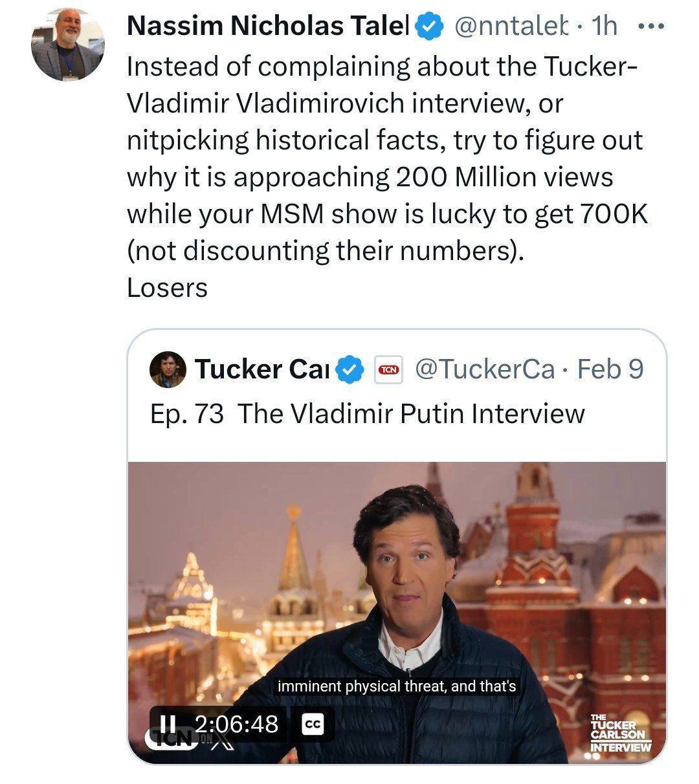Open the Ep. 73 Vladimir Putin Interview text
Viewport: 699px width, 784px height.
[x=367, y=413]
